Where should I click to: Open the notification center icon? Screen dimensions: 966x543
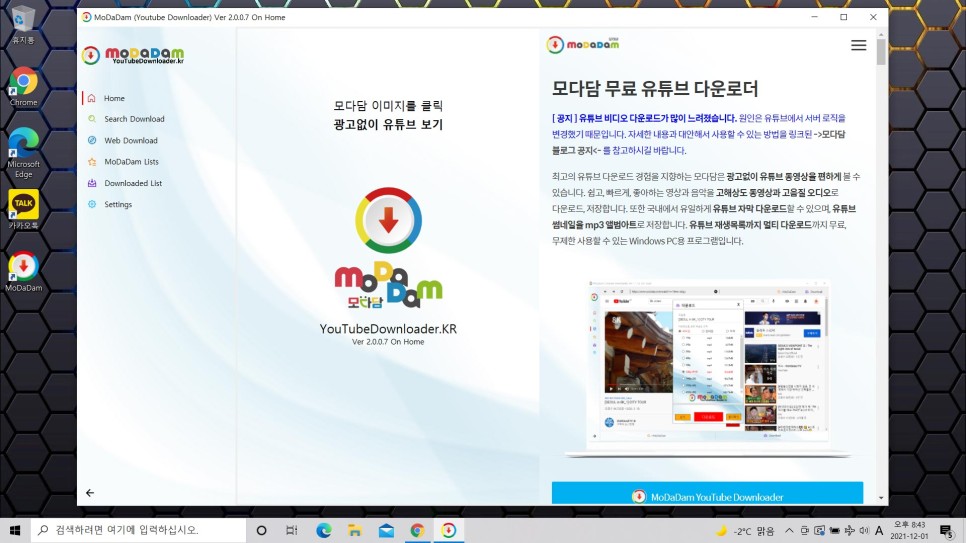tap(947, 530)
